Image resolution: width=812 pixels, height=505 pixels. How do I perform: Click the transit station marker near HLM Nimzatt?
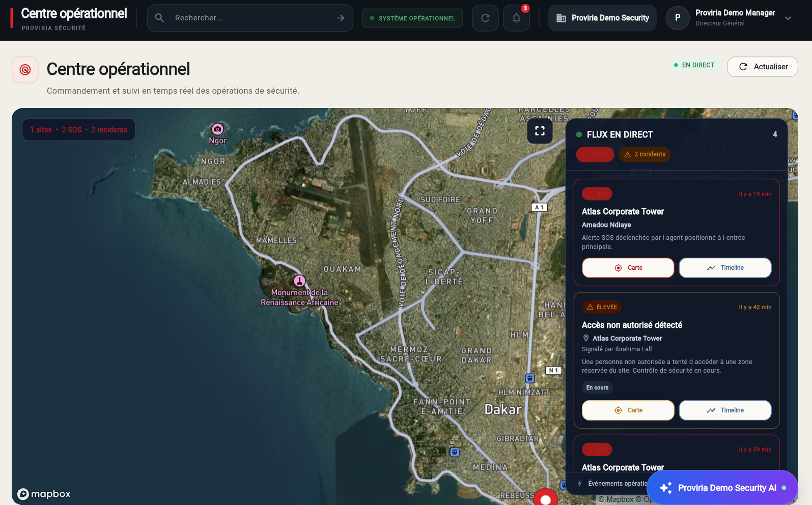point(530,378)
